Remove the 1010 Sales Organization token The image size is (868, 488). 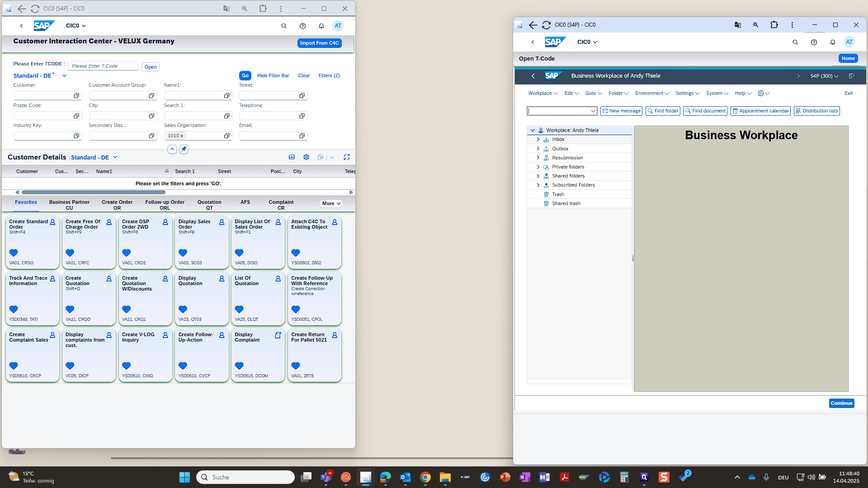pyautogui.click(x=182, y=136)
